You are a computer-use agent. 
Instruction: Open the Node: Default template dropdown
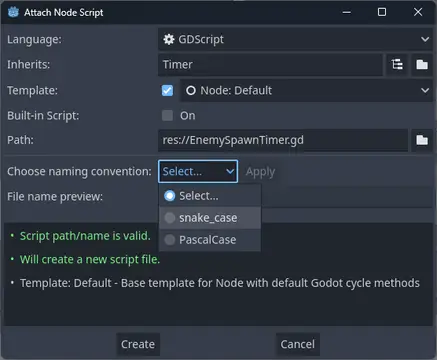click(306, 90)
